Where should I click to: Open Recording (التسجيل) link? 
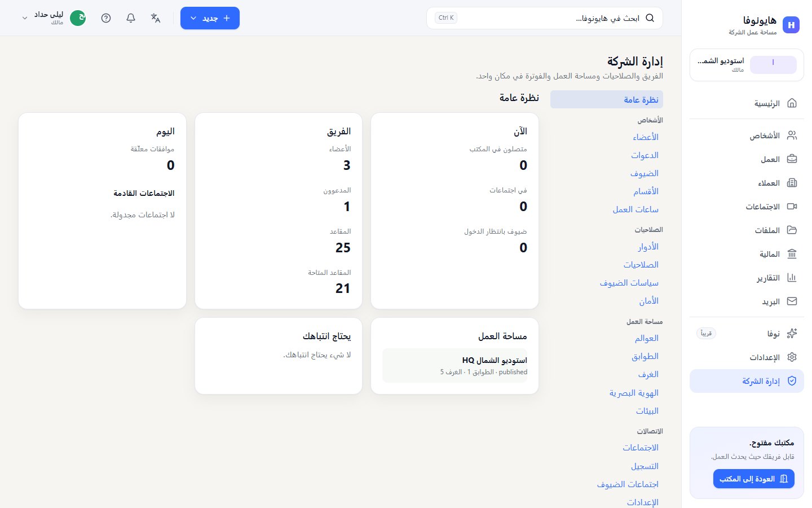645,466
